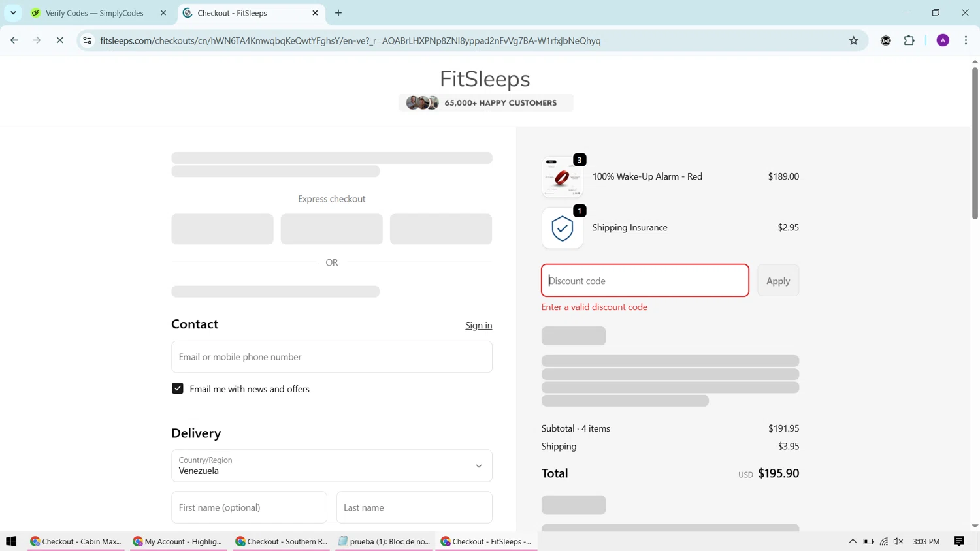Click the Enter a valid discount code error
The image size is (980, 551).
pyautogui.click(x=595, y=307)
